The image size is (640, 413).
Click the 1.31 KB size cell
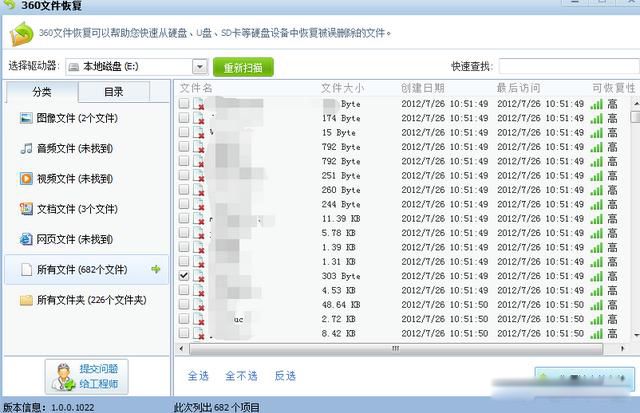click(338, 262)
